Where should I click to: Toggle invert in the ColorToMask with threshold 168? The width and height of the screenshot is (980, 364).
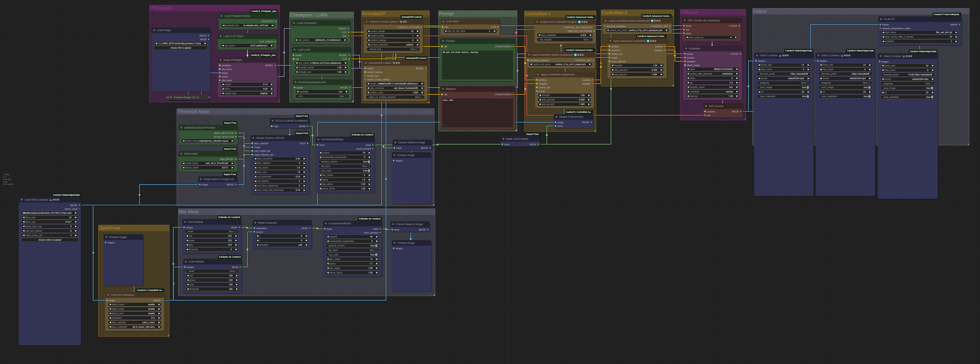click(212, 271)
